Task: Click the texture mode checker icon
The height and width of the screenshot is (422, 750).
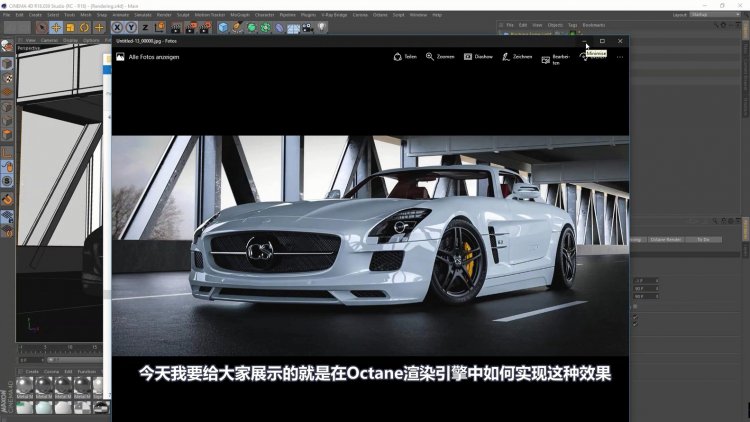Action: click(7, 78)
